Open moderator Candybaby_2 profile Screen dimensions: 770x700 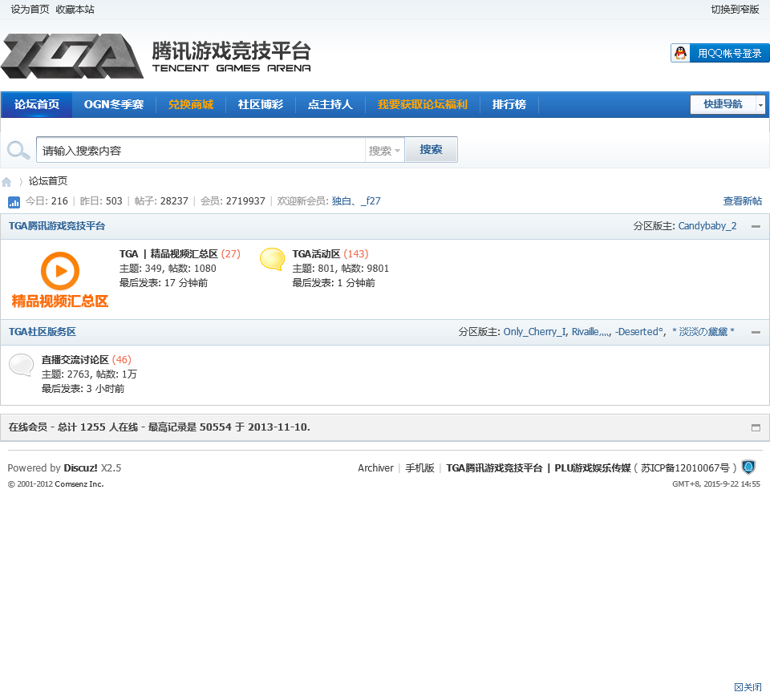(707, 226)
